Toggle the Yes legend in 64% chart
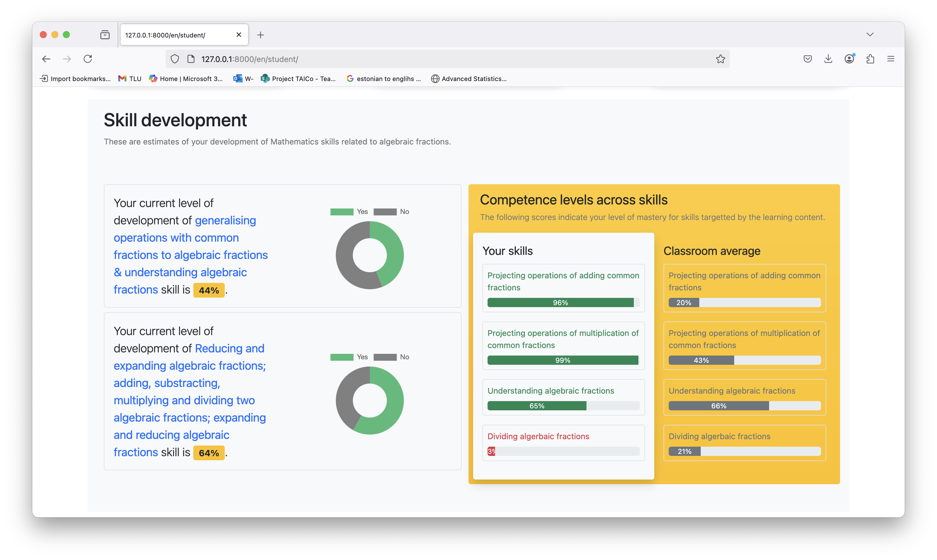Viewport: 937px width, 560px height. (349, 357)
